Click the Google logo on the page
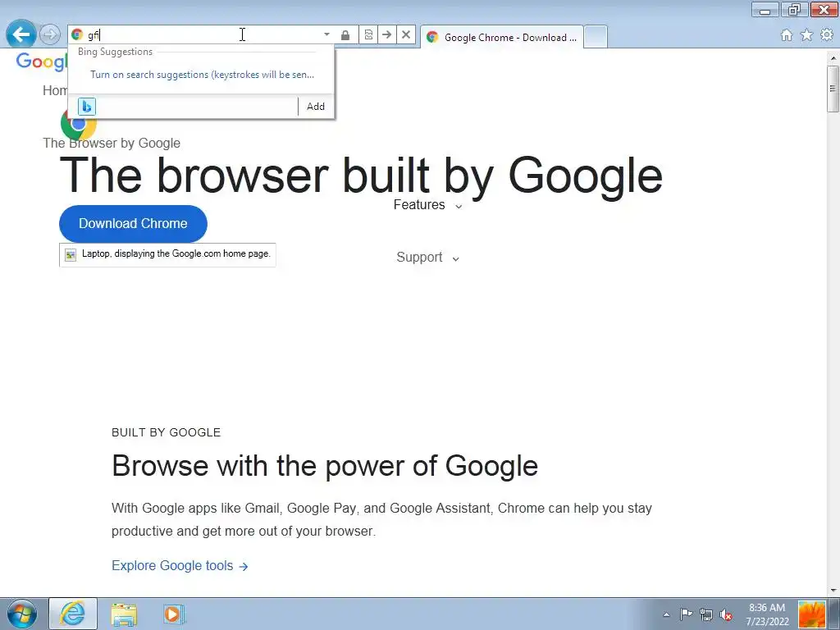Image resolution: width=840 pixels, height=630 pixels. point(41,62)
